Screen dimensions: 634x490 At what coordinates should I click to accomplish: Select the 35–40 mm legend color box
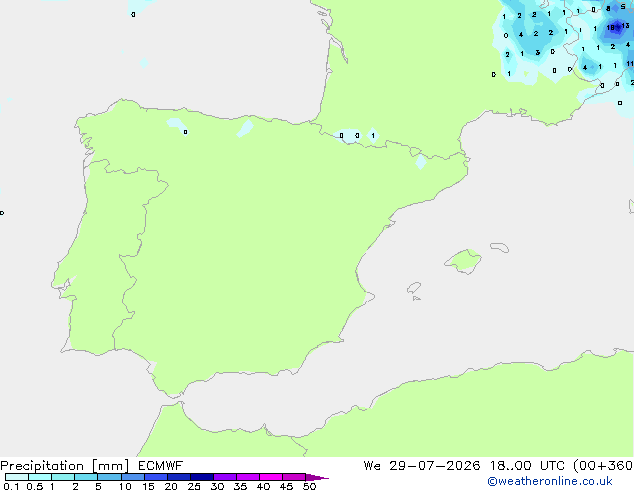click(x=248, y=477)
